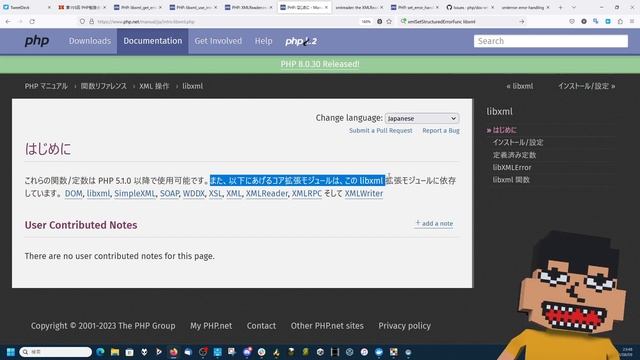Open the Get Involved menu item
Image resolution: width=640 pixels, height=360 pixels.
pyautogui.click(x=218, y=41)
